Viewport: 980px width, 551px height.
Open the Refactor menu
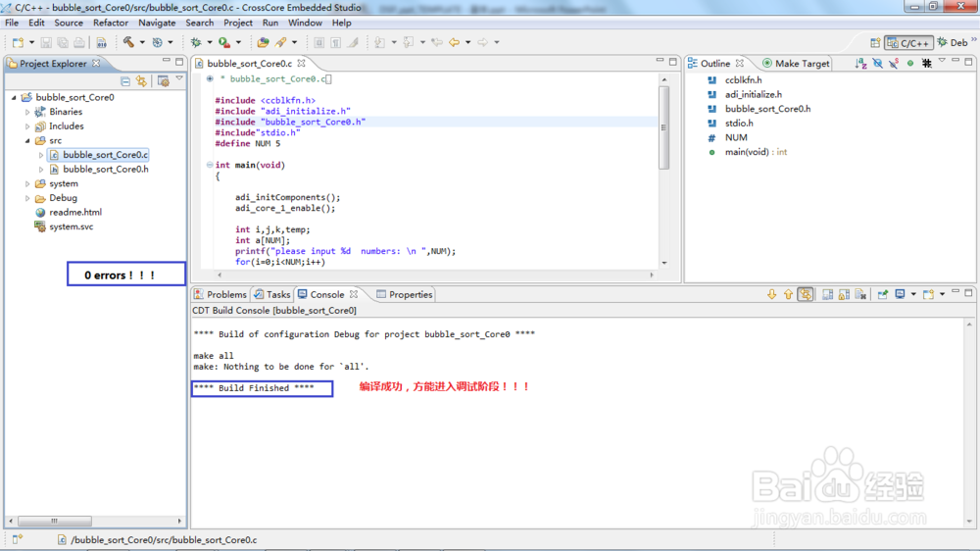(x=111, y=23)
